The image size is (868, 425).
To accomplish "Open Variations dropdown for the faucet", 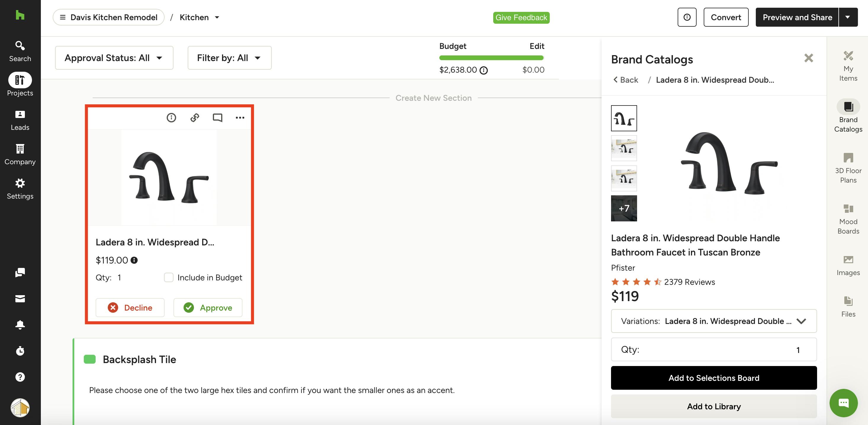I will click(714, 321).
